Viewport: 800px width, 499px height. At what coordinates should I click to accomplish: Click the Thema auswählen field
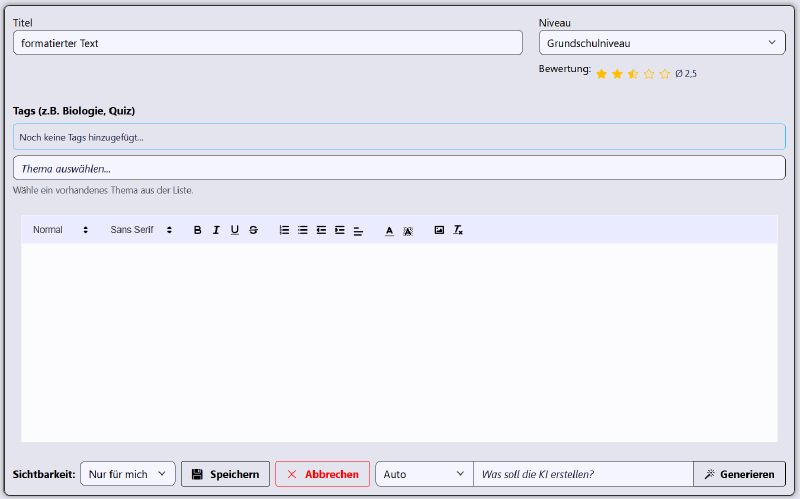tap(399, 168)
